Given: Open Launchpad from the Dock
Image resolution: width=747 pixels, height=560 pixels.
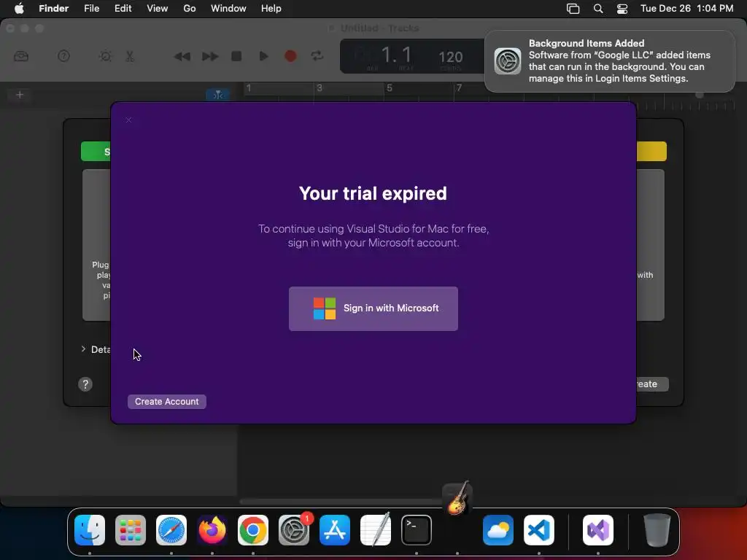Looking at the screenshot, I should pos(131,530).
